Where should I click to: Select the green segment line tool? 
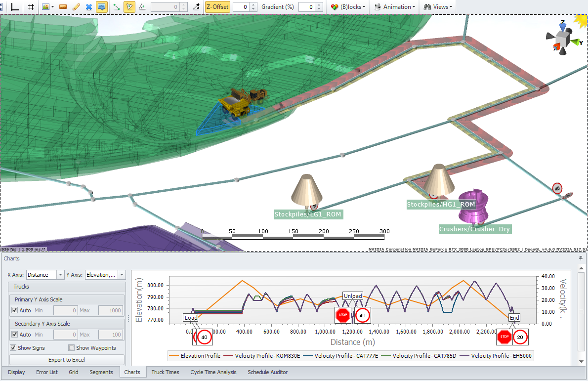point(116,7)
